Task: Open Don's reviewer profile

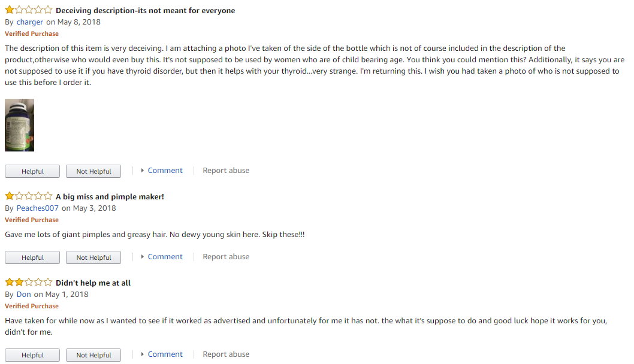Action: point(23,294)
